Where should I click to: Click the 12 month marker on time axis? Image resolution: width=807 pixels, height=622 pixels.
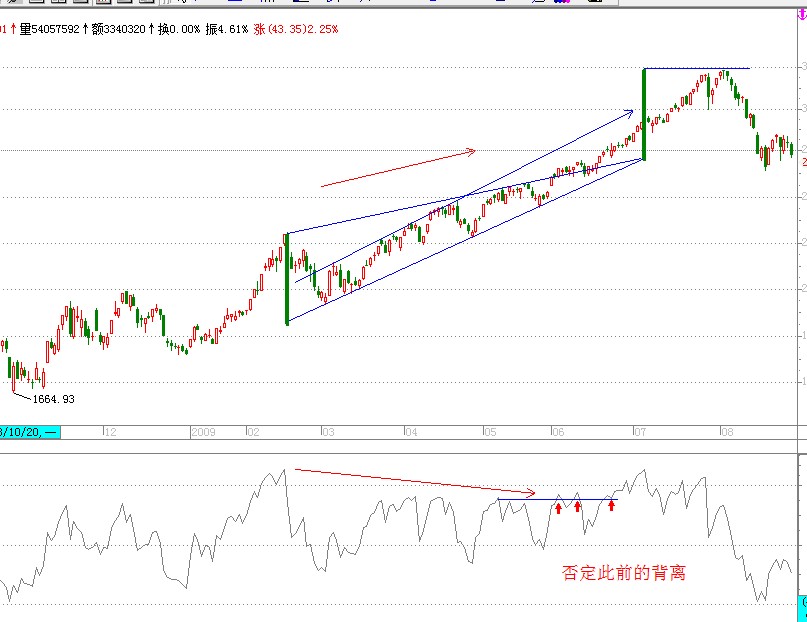[110, 432]
